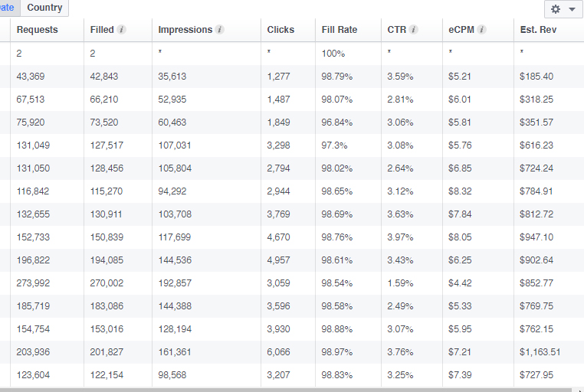
Task: Switch to the Country tab
Action: point(44,8)
